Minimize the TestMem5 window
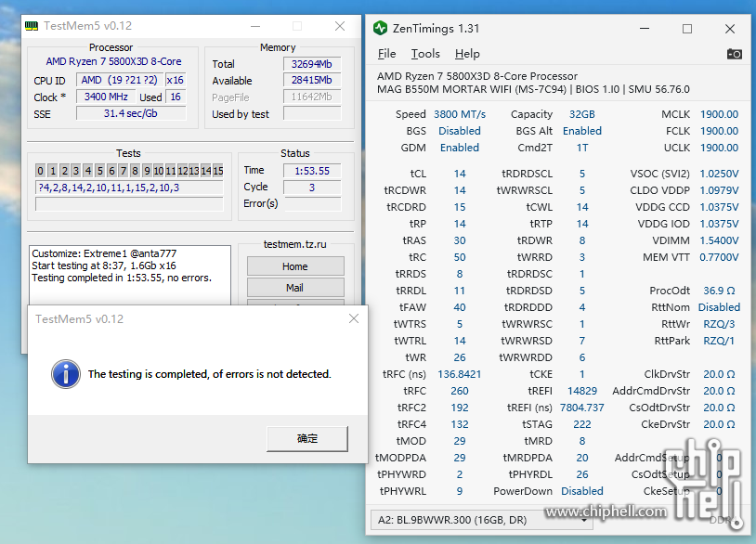 (x=255, y=26)
